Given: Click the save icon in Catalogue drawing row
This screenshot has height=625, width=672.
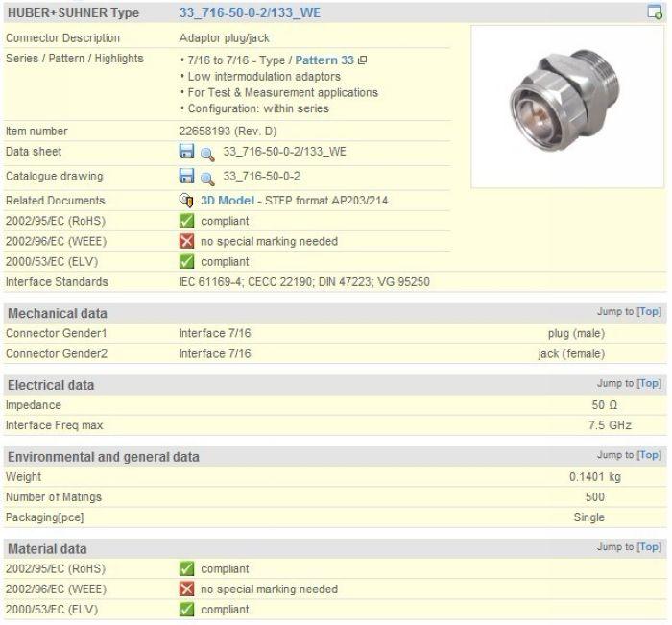Looking at the screenshot, I should (x=186, y=176).
